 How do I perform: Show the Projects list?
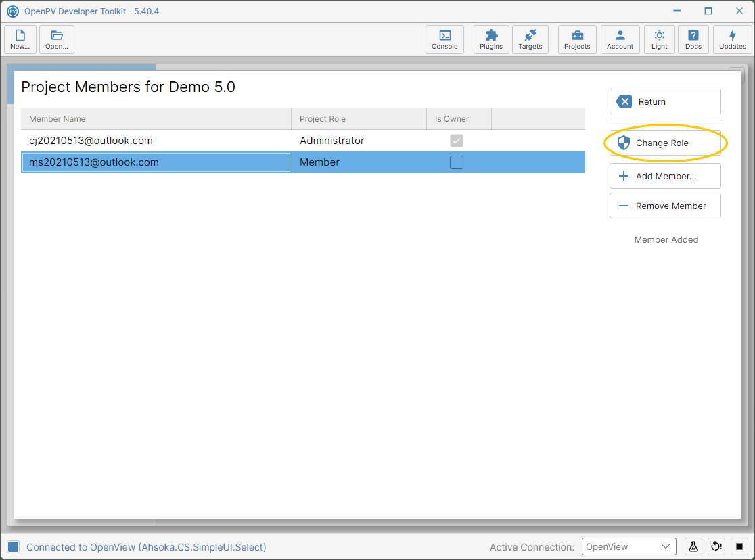tap(577, 39)
